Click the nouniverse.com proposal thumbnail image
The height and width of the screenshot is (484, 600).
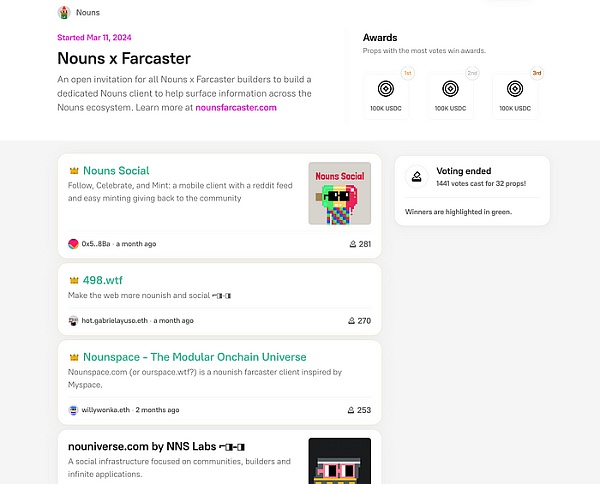pos(339,460)
